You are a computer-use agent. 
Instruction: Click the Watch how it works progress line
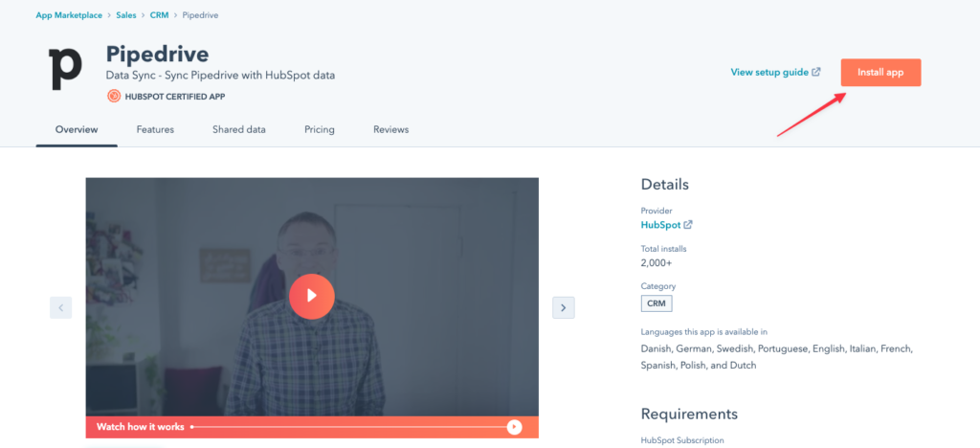350,427
